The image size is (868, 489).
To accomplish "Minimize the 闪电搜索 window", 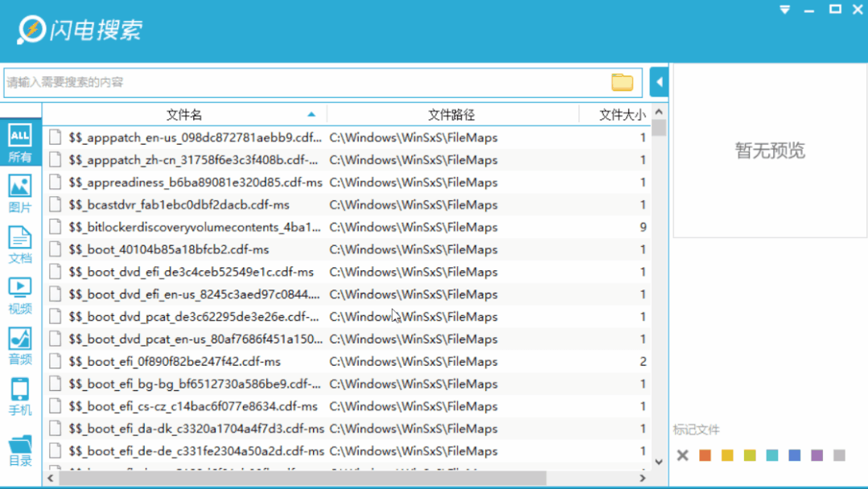I will [x=809, y=10].
